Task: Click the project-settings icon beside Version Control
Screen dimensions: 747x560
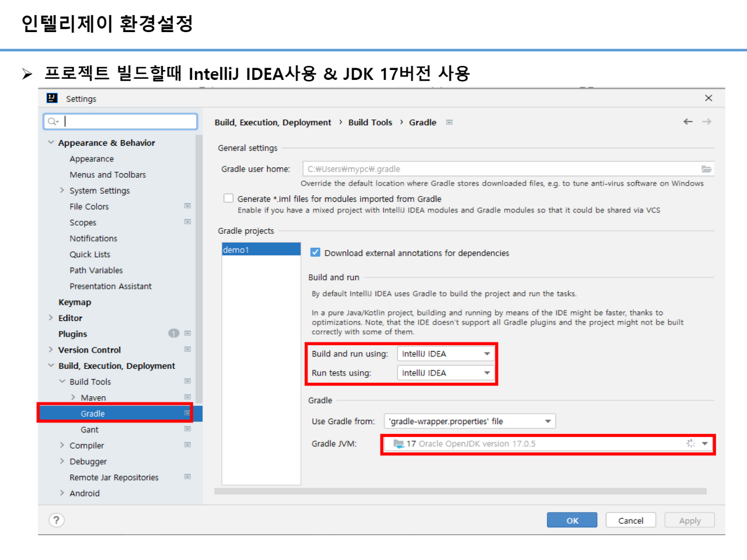Action: (187, 349)
